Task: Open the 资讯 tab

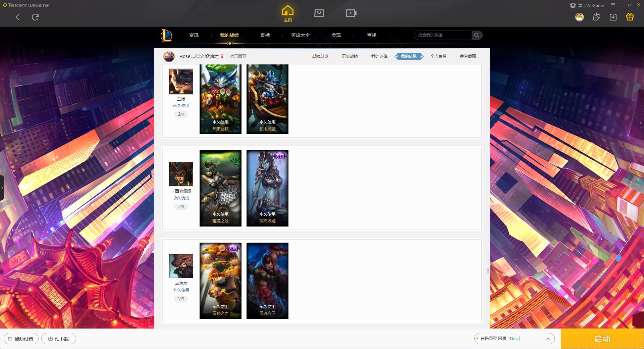Action: click(x=194, y=35)
